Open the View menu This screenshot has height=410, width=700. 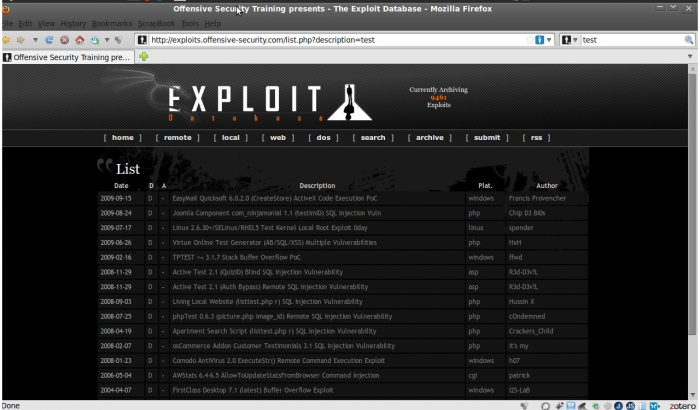pos(46,23)
